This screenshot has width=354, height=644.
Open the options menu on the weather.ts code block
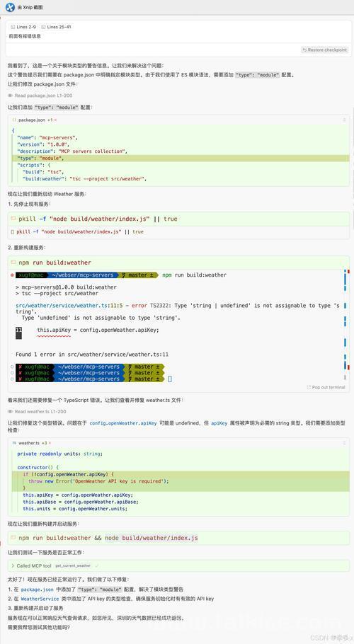[344, 443]
